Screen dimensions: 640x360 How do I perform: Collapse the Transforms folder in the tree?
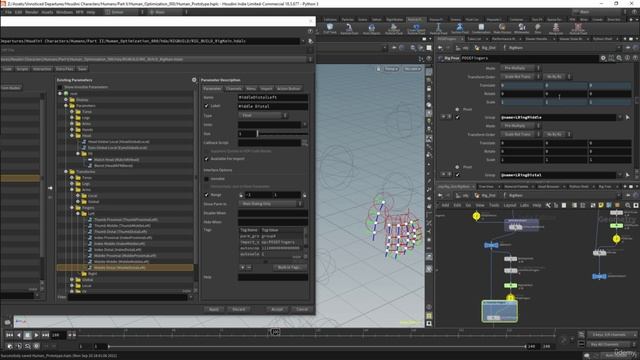66,172
